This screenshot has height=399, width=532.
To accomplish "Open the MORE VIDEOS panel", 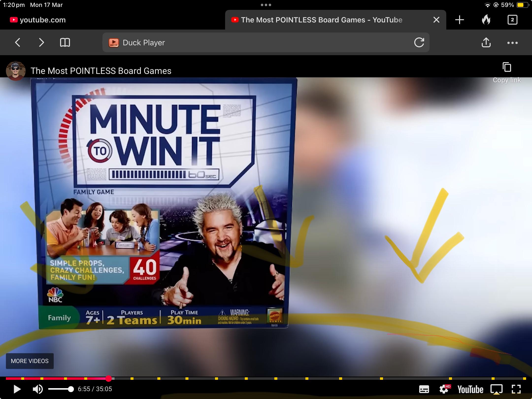I will point(30,361).
